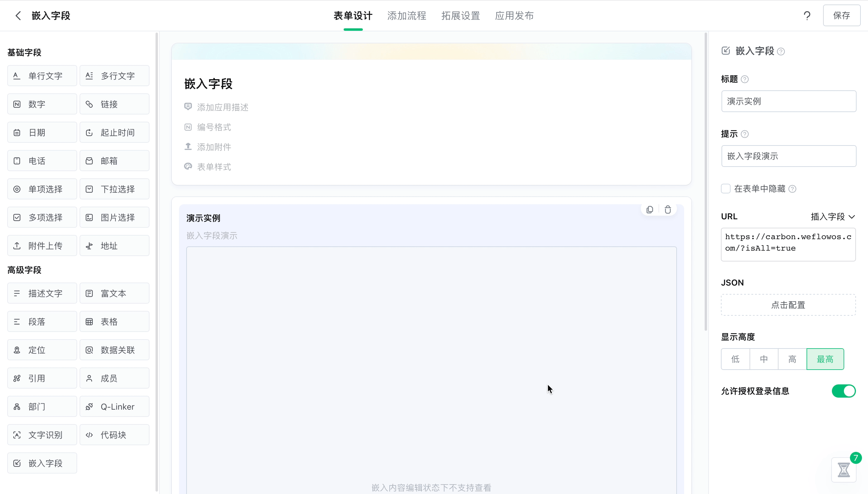Add a multiple choice field (多项选择)

[42, 217]
